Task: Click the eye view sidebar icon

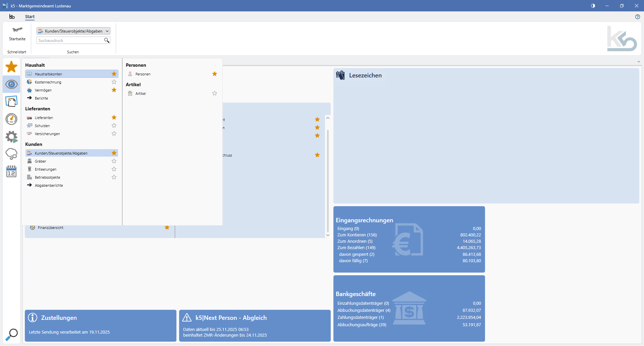Action: [11, 84]
